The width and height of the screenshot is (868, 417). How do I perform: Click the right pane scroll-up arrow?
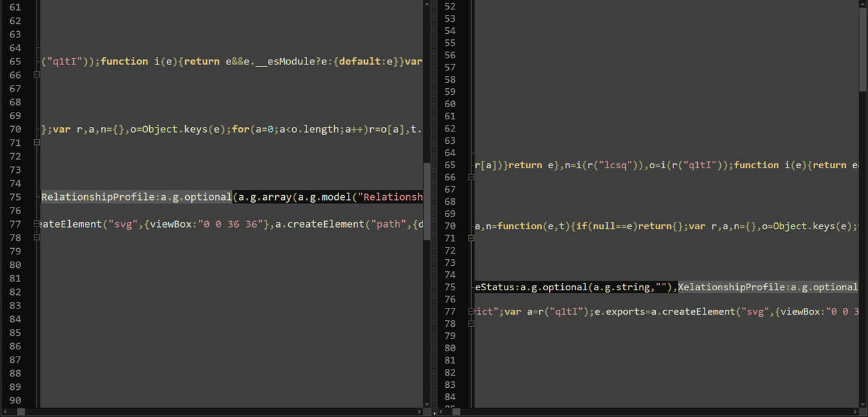coord(863,4)
